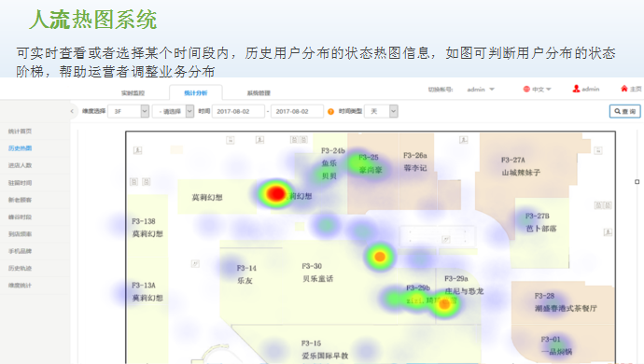This screenshot has width=644, height=364.
Task: Open 手机品牌 in the sidebar
Action: coord(20,251)
